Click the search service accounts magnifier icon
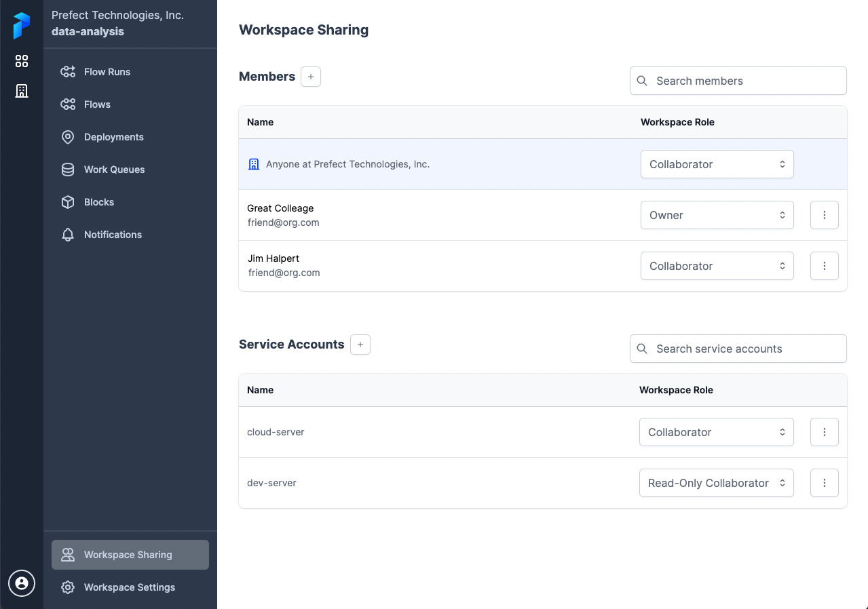 [x=642, y=349]
